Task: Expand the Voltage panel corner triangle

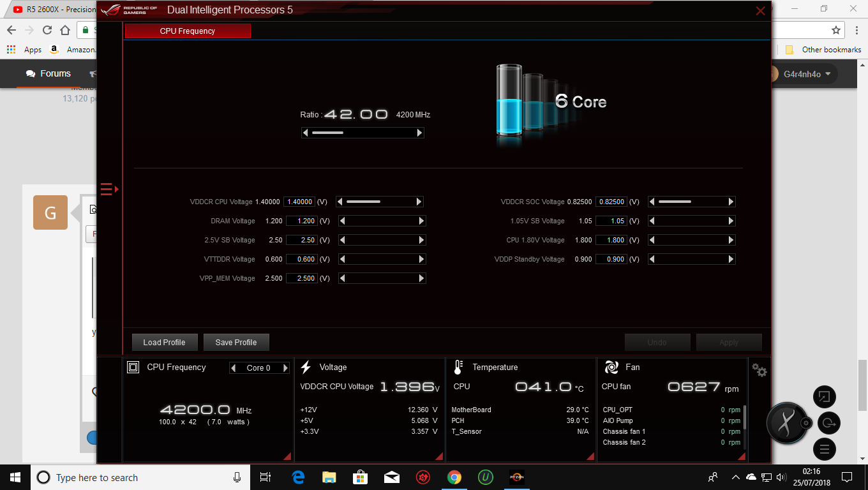Action: coord(439,456)
